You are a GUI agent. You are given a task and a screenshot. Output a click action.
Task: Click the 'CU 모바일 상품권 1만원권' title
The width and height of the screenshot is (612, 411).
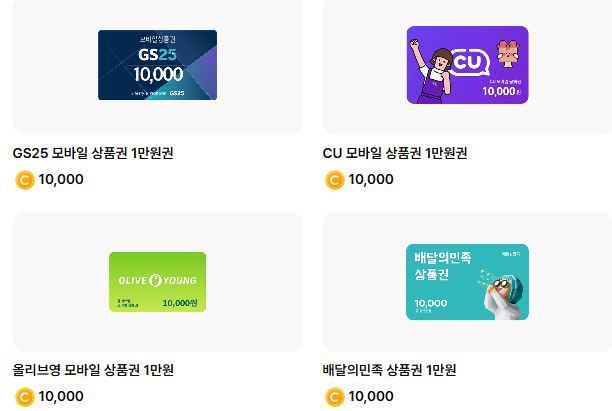point(395,153)
